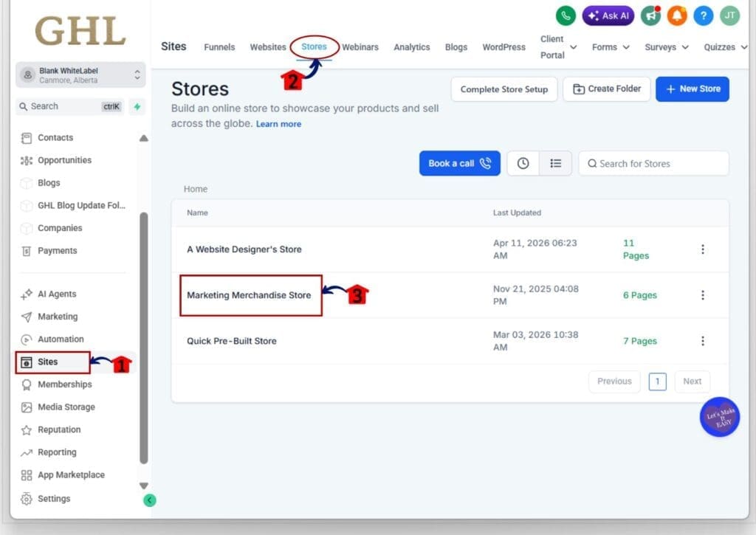Open Settings from the sidebar
756x535 pixels.
click(53, 498)
